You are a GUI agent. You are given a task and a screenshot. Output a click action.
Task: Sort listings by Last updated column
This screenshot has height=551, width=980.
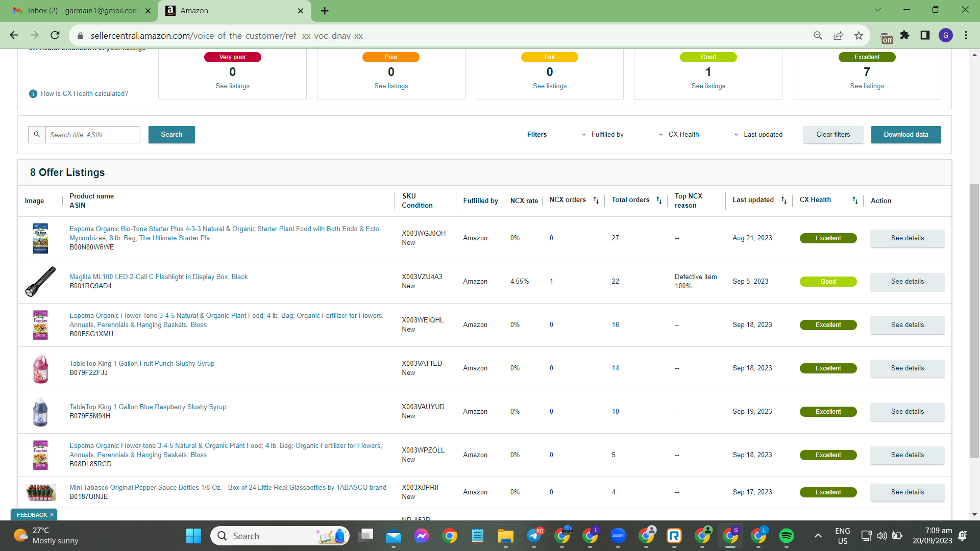coord(783,201)
